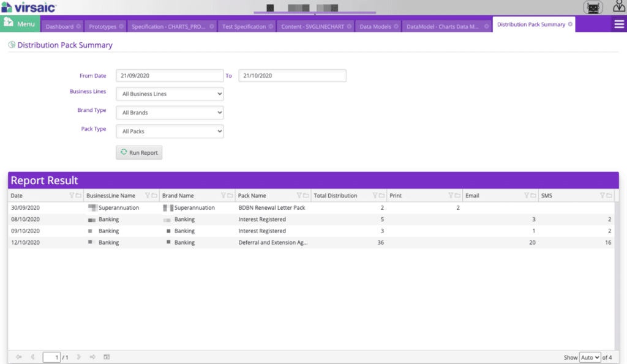Click the export icon in pager bar
Screen dimensions: 627x364
click(107, 357)
